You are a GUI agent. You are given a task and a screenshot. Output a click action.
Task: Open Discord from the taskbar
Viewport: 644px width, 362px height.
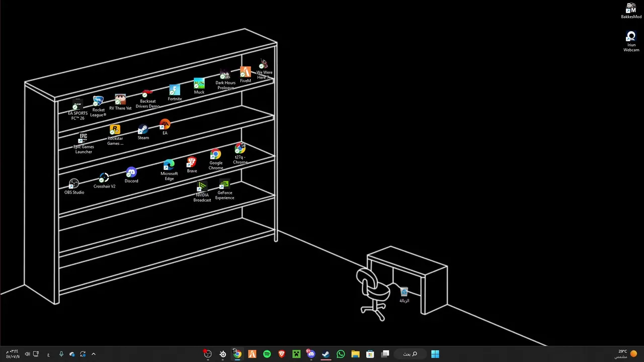[311, 354]
